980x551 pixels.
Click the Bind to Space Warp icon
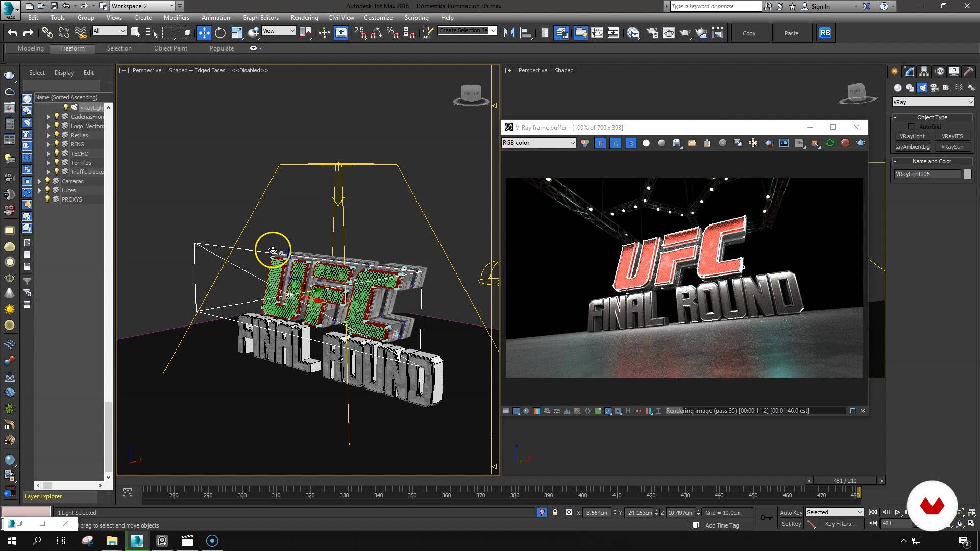pyautogui.click(x=81, y=33)
